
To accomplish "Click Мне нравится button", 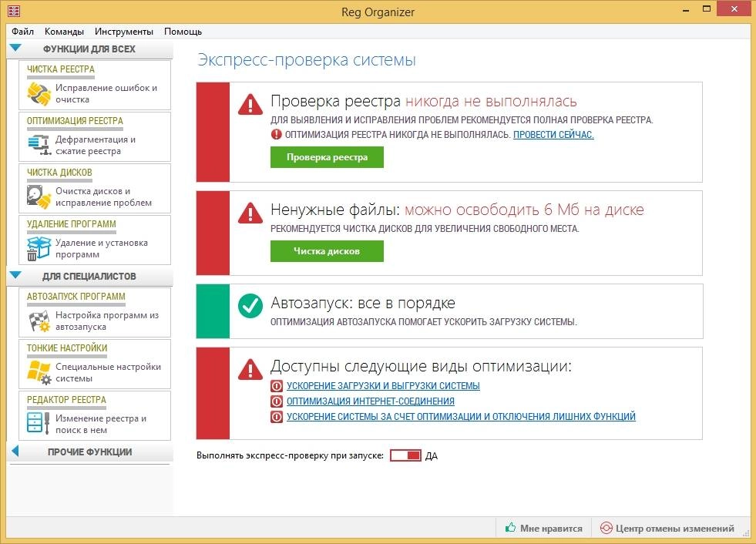I will pos(544,528).
